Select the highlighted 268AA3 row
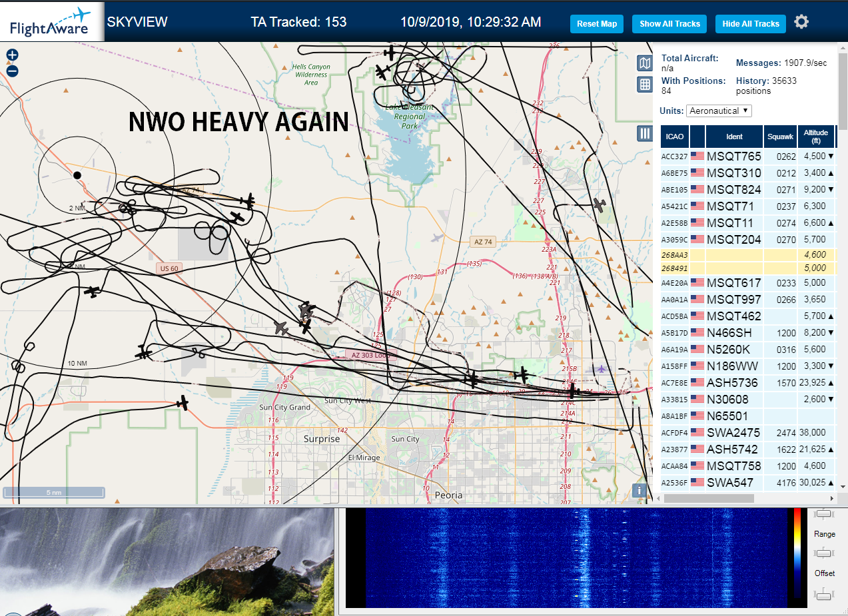 pyautogui.click(x=748, y=255)
